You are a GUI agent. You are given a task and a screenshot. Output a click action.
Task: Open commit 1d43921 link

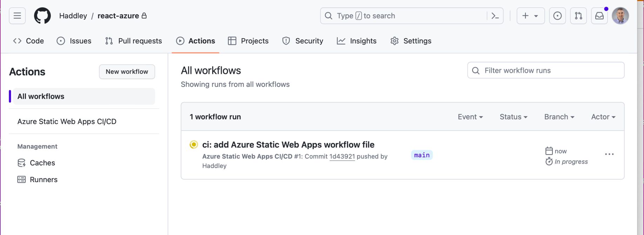(342, 157)
